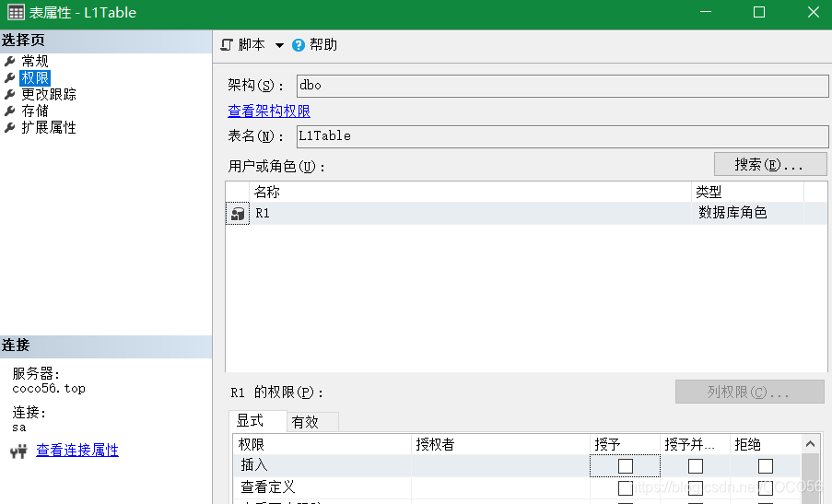Select the 权限 page
The width and height of the screenshot is (832, 504).
click(35, 78)
